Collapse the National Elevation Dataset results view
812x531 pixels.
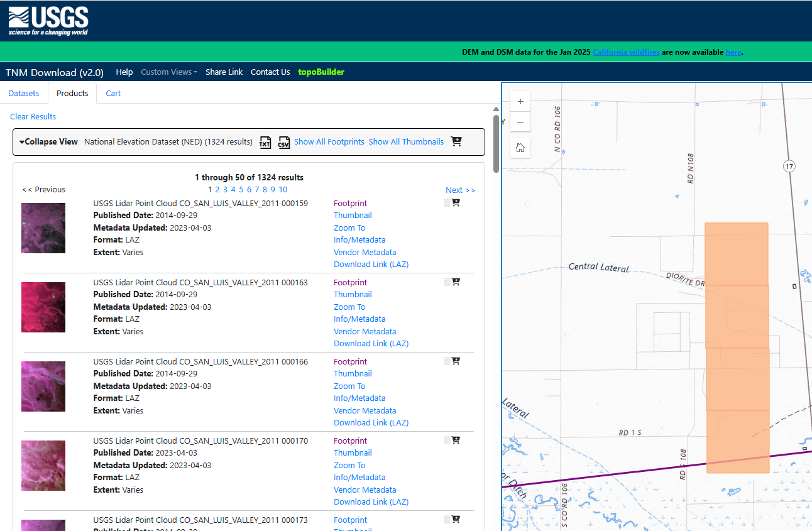pos(48,142)
